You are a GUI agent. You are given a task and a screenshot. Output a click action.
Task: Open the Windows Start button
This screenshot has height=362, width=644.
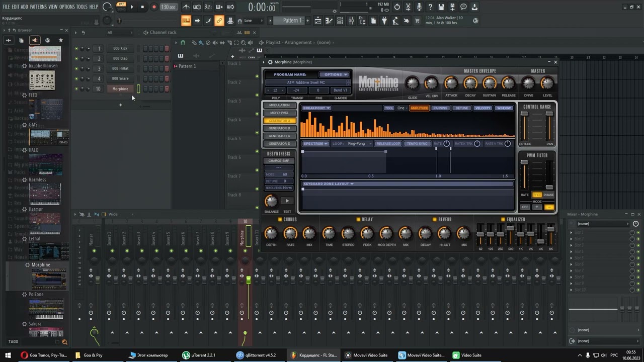pyautogui.click(x=8, y=355)
